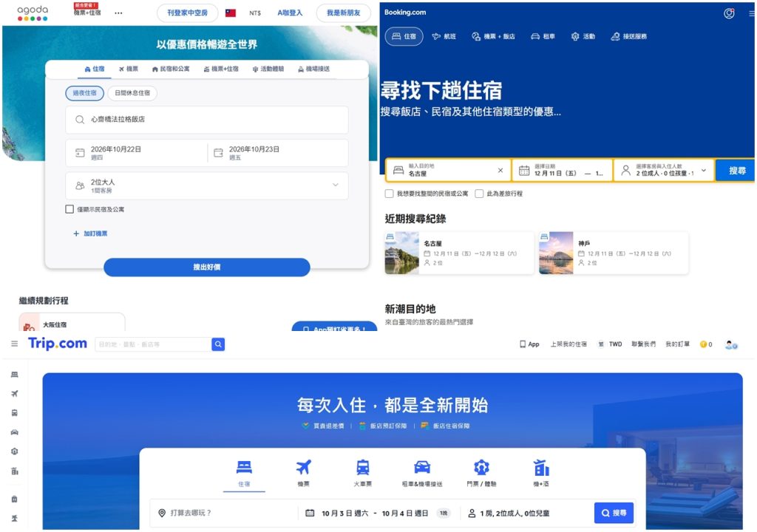Select flight+hotel icon in Trip.com sidebar
757x532 pixels.
click(x=15, y=471)
